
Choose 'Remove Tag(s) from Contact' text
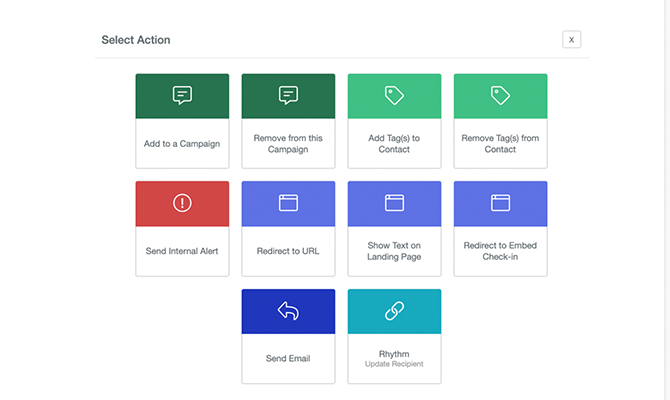click(500, 143)
